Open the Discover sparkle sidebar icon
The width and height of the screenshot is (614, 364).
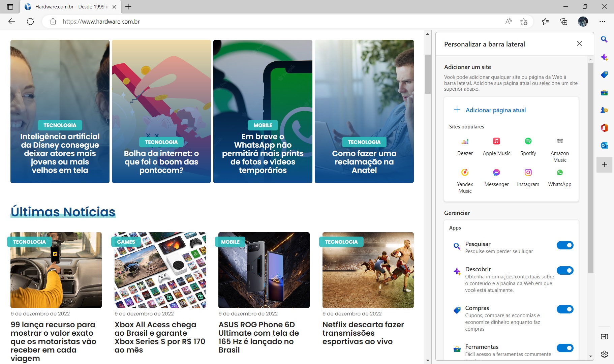(604, 57)
